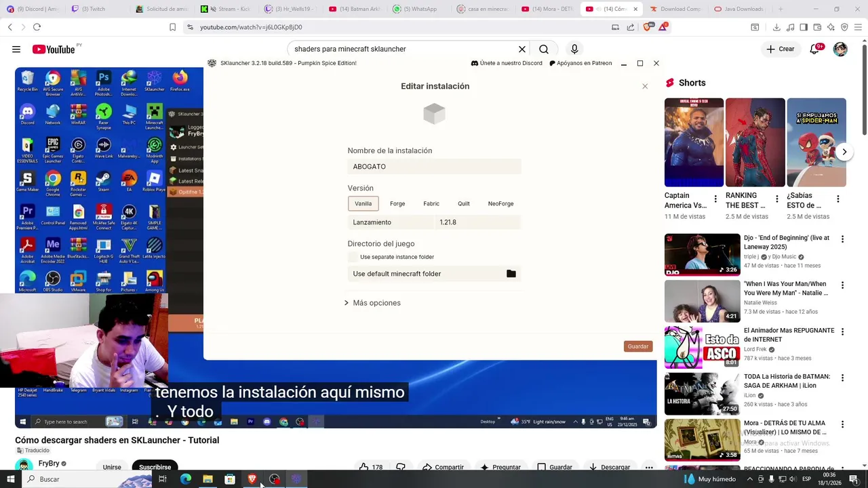Screen dimensions: 868x488
Task: Open Windows notification center icon
Action: point(854,479)
